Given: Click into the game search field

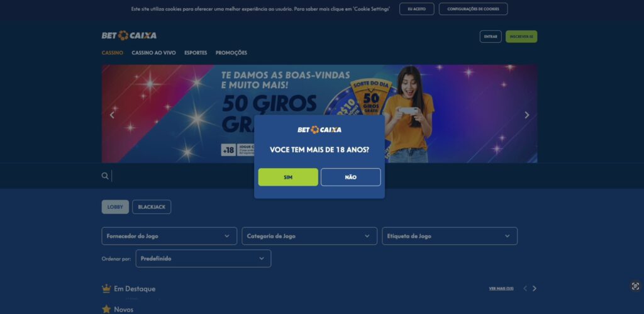Looking at the screenshot, I should coord(312,176).
